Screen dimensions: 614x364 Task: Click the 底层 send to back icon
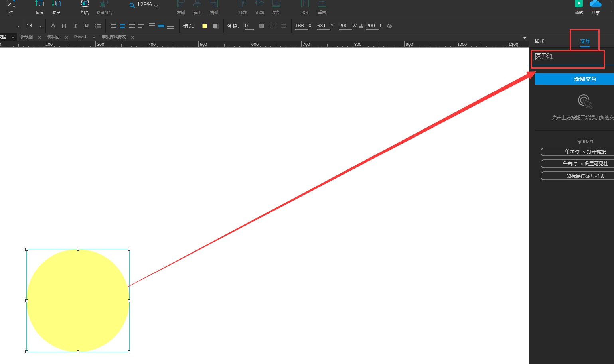(x=56, y=4)
